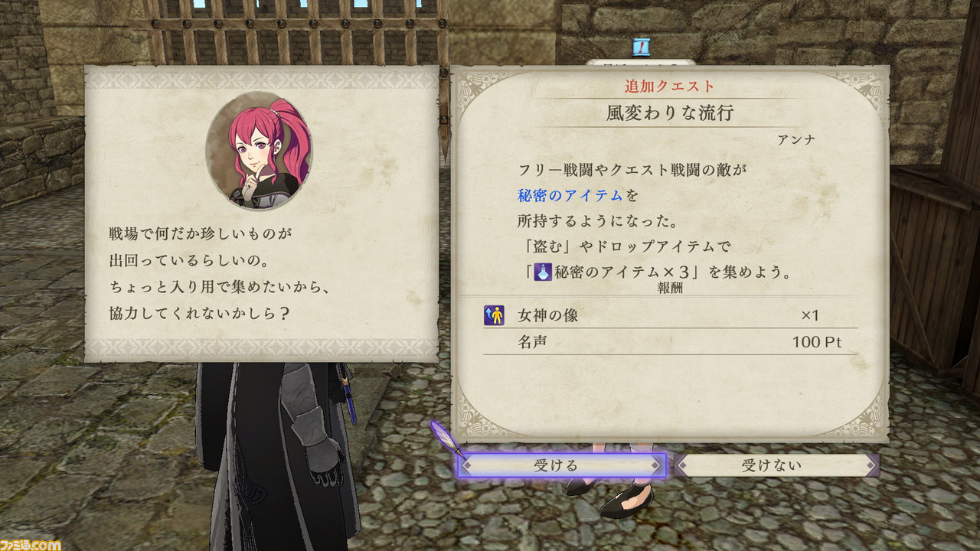
Task: Select the purple potion icon beside 秘密のアイテム×3
Action: pos(542,272)
